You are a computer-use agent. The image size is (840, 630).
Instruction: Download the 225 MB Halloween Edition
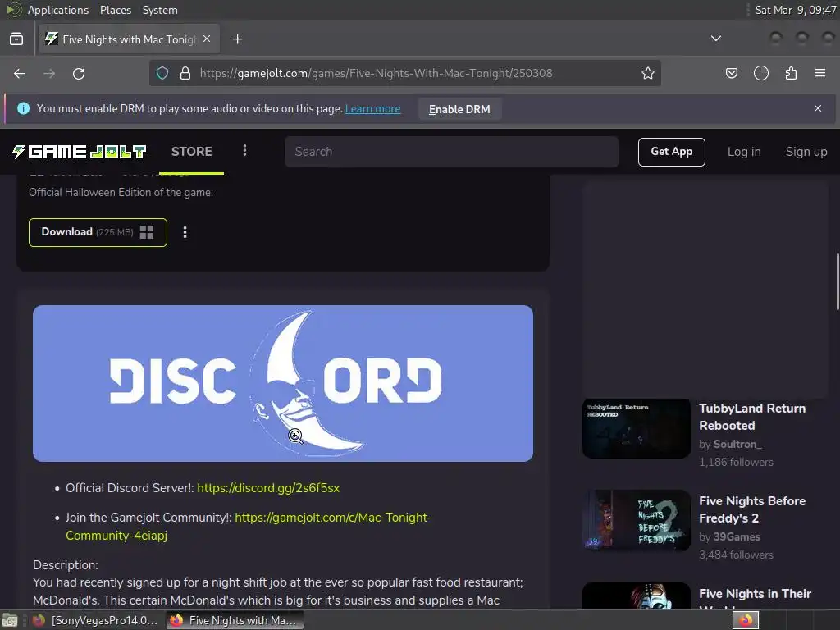[98, 232]
